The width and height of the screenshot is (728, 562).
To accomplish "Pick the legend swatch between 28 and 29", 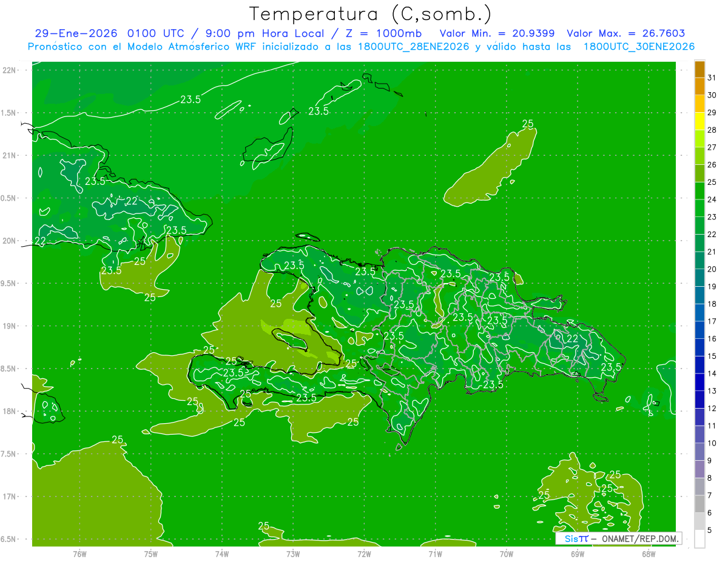I will 699,121.
